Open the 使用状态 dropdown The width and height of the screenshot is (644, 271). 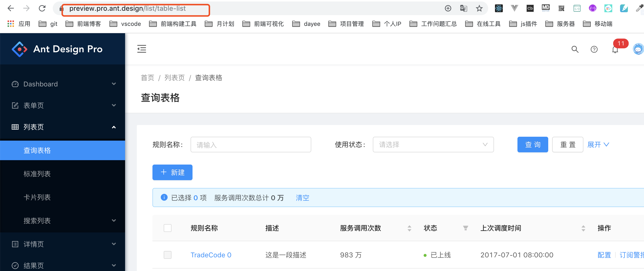pos(433,144)
